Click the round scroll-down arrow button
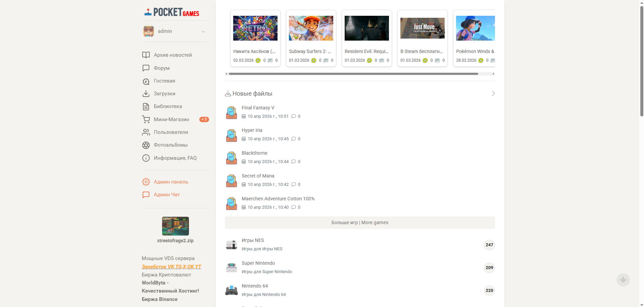The width and height of the screenshot is (644, 307). pos(623,280)
